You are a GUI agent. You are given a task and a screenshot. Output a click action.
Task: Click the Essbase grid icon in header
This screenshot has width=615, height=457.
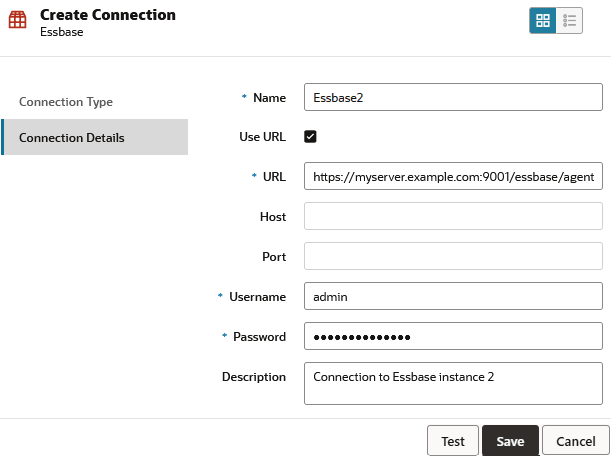[x=18, y=21]
